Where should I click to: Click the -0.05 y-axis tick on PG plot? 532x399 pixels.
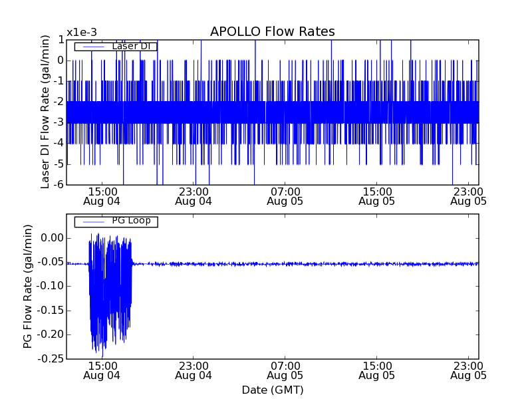tap(51, 262)
